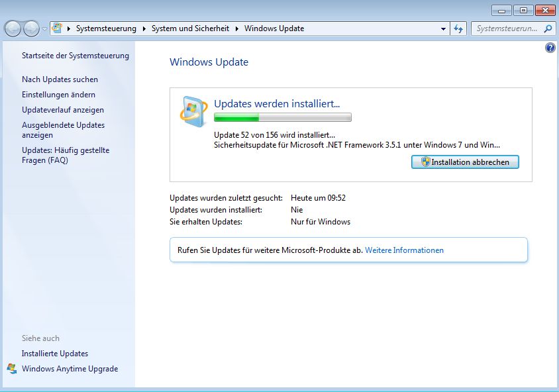Screen dimensions: 559x392
Task: Minimize the Windows Update window
Action: pos(501,11)
